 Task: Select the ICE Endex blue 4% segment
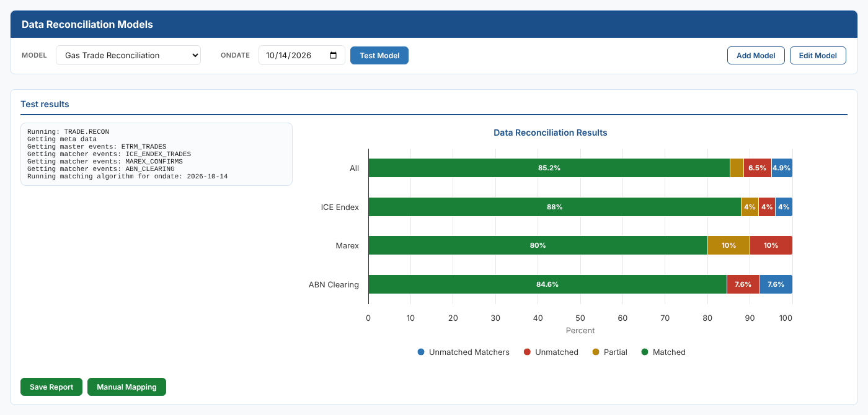click(x=784, y=207)
